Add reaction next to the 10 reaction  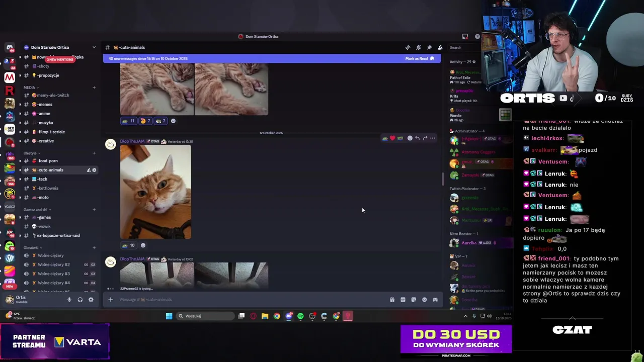click(143, 245)
